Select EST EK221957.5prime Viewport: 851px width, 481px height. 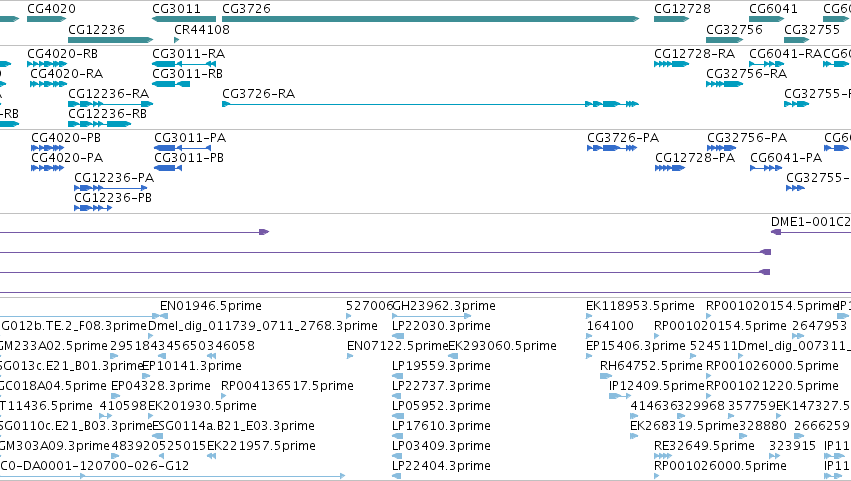pos(261,446)
